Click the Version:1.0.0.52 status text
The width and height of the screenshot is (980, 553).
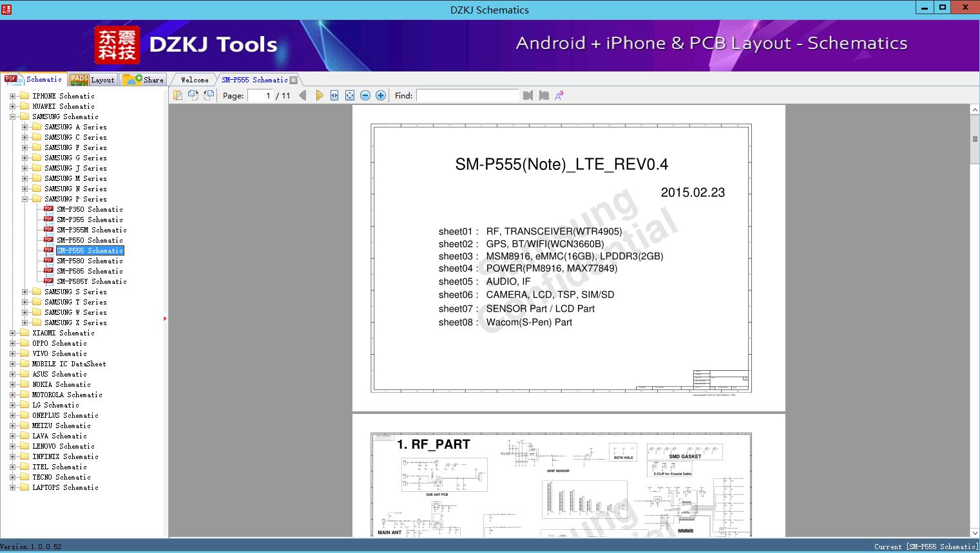[31, 547]
